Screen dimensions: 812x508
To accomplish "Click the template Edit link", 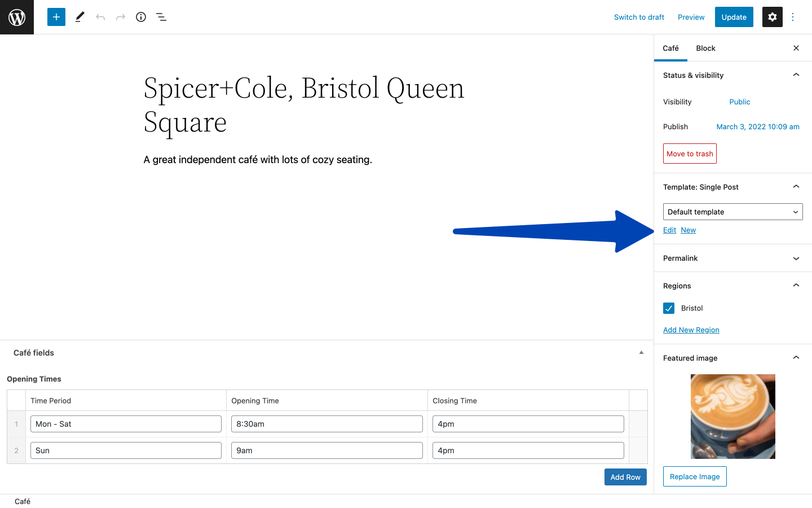I will click(x=669, y=230).
